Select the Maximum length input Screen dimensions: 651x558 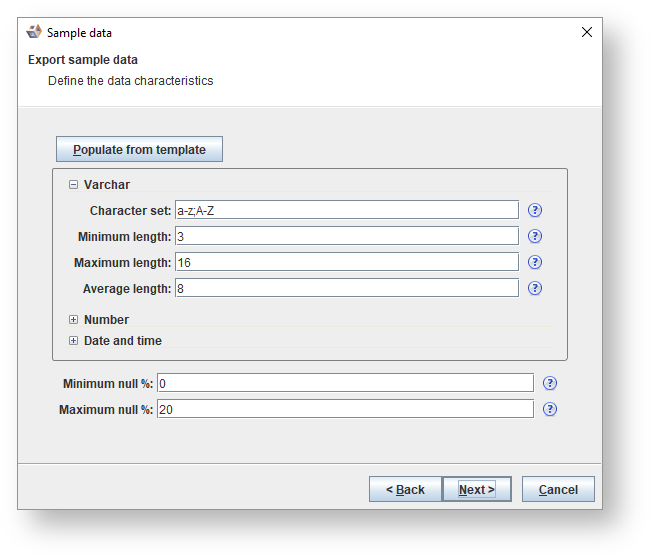pyautogui.click(x=346, y=262)
